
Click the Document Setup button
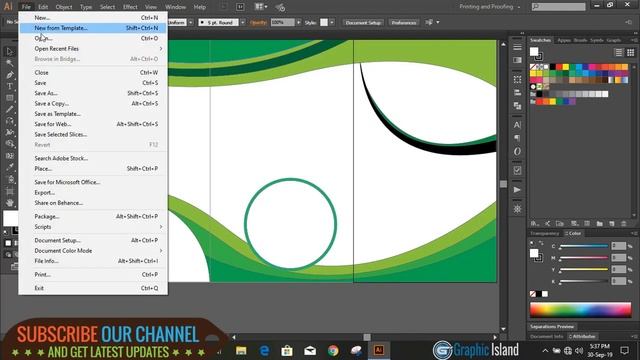pyautogui.click(x=363, y=22)
